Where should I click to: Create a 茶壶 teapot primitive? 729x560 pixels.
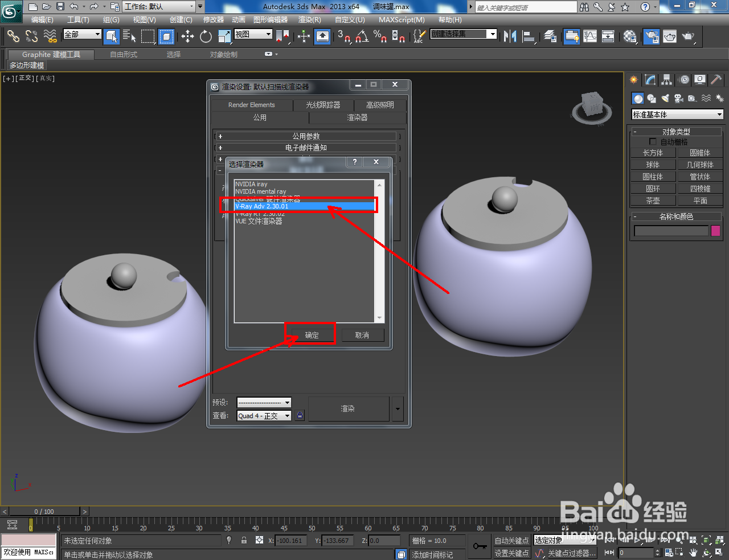653,201
